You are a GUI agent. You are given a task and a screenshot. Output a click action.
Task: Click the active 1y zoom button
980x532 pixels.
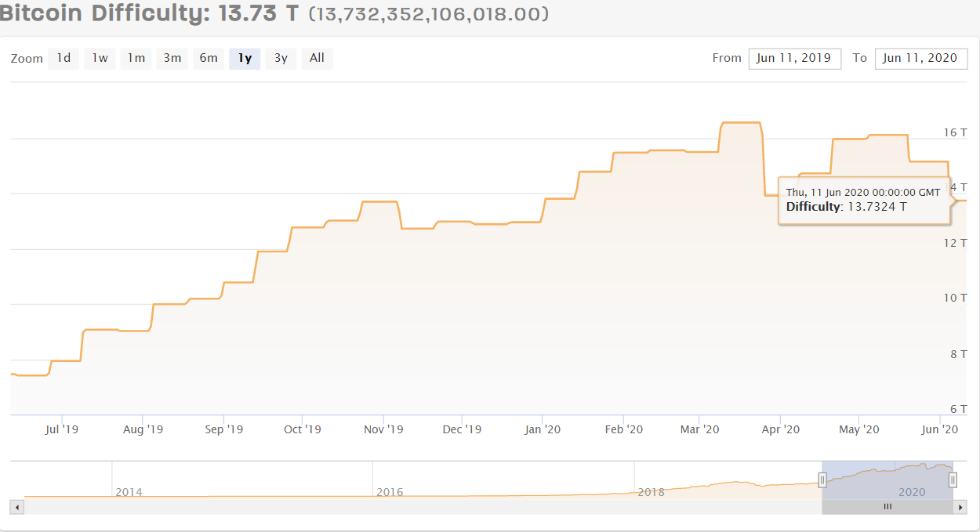[x=245, y=59]
